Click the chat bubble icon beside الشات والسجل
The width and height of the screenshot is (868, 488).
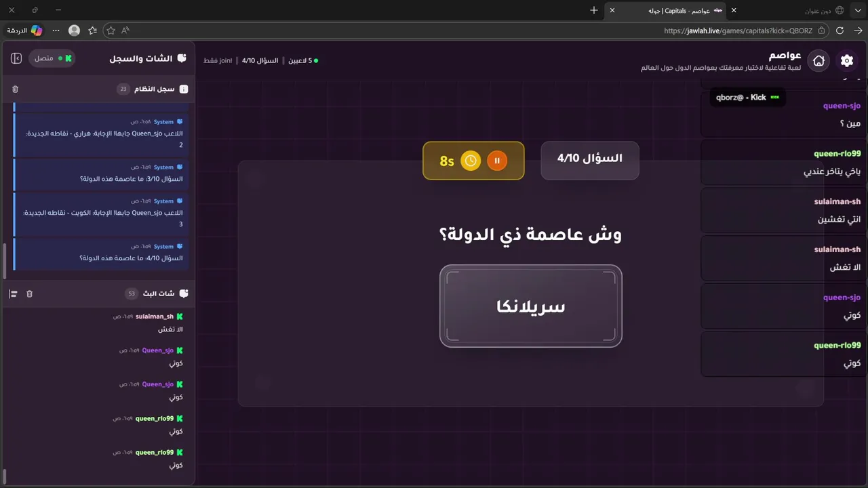point(182,58)
